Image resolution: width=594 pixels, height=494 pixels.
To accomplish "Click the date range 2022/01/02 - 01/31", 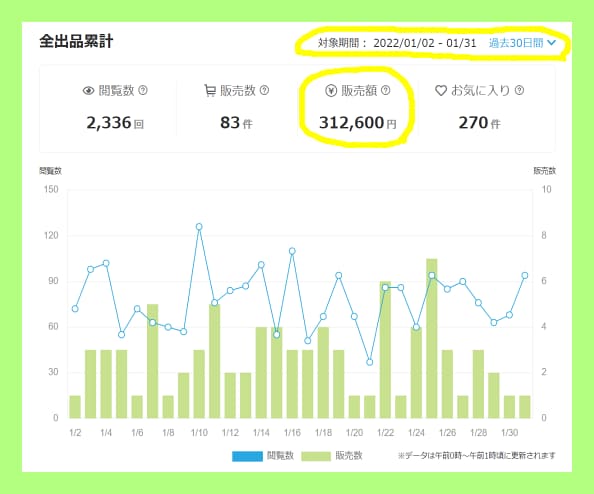I will click(425, 43).
